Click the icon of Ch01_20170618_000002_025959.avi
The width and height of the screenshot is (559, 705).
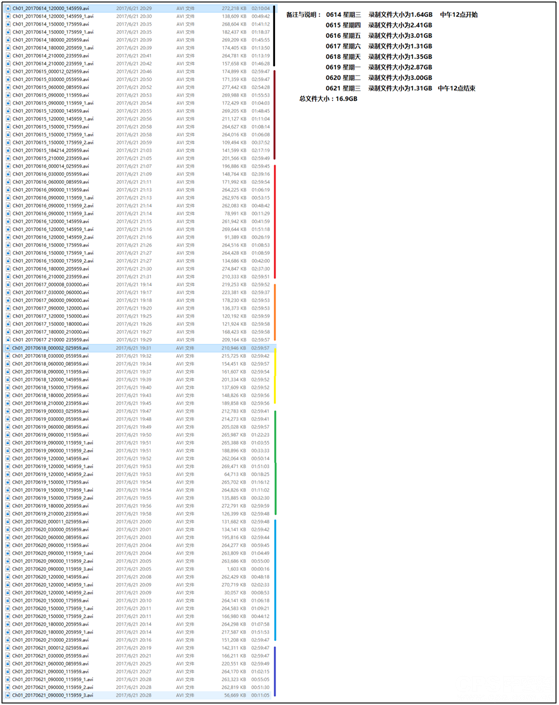tap(8, 348)
